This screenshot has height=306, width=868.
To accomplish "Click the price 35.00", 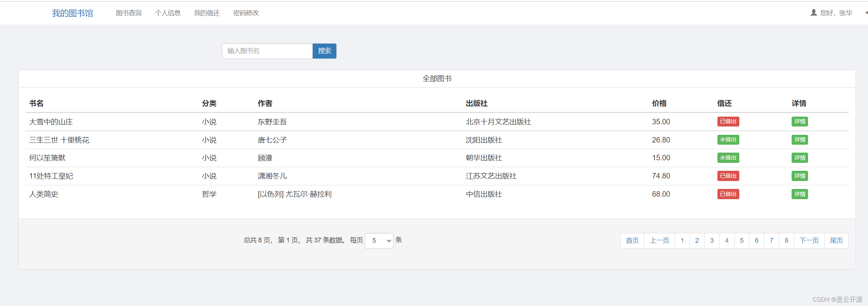I will [661, 122].
